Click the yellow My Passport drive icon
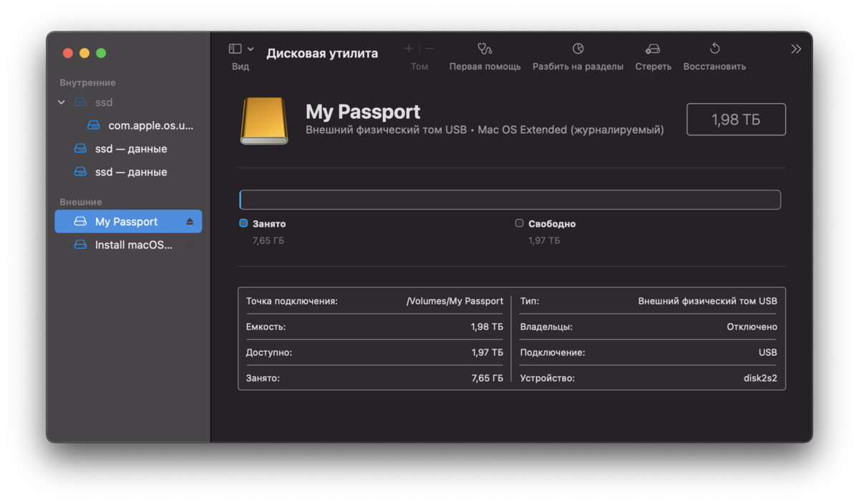Image resolution: width=859 pixels, height=504 pixels. coord(264,121)
